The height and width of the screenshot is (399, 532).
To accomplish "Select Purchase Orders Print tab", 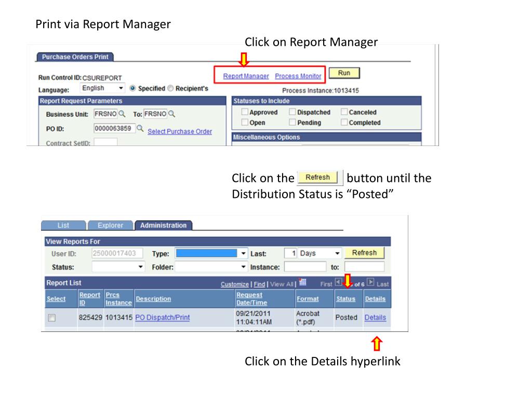I will point(75,57).
